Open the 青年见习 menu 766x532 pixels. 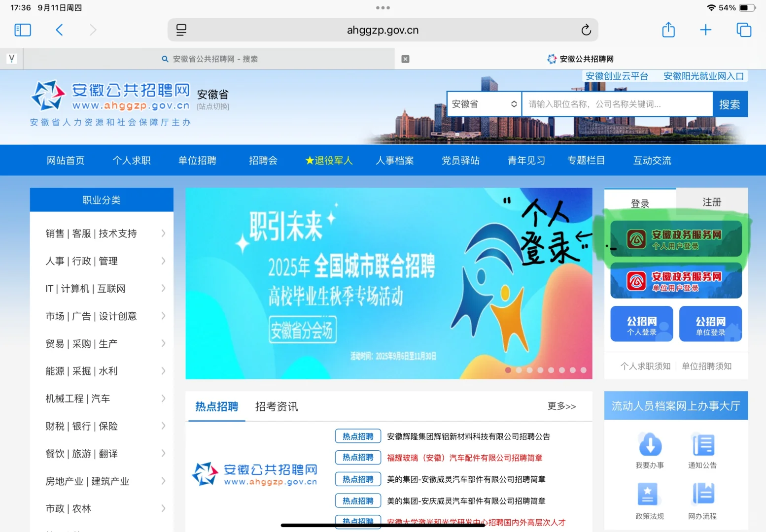tap(526, 160)
